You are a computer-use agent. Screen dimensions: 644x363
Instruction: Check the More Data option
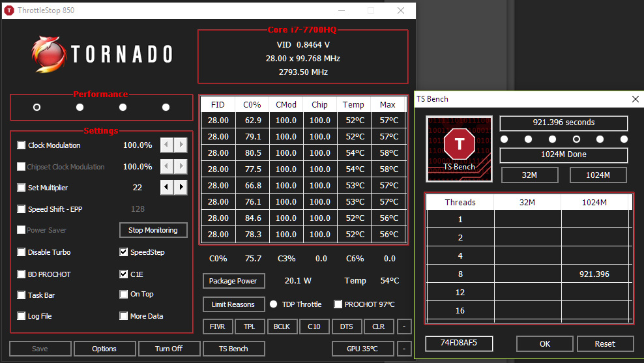(124, 316)
